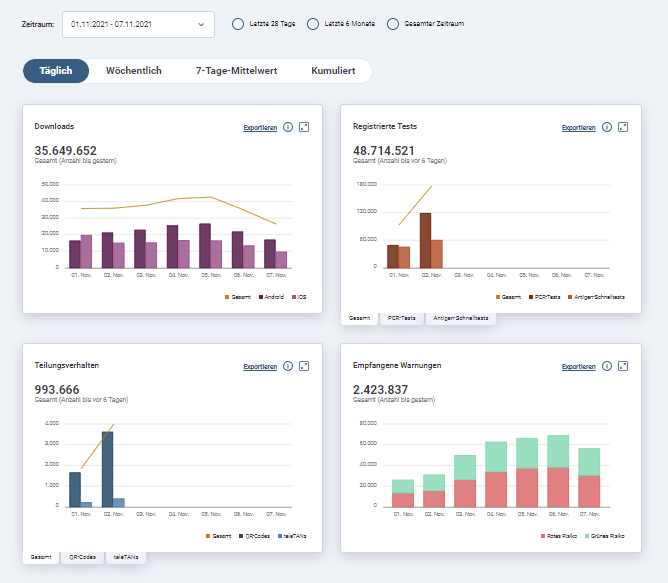Expand Empfangene Warnungen chart to fullscreen

[623, 366]
